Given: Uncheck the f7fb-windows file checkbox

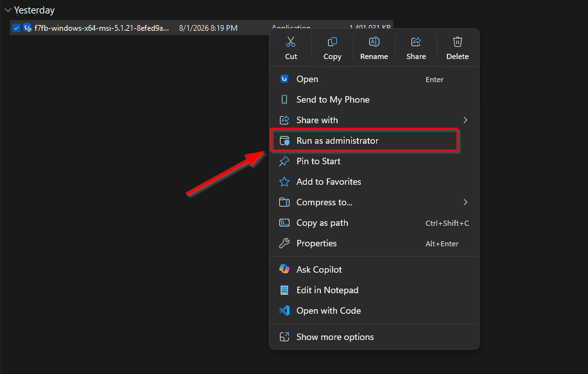Looking at the screenshot, I should [16, 28].
